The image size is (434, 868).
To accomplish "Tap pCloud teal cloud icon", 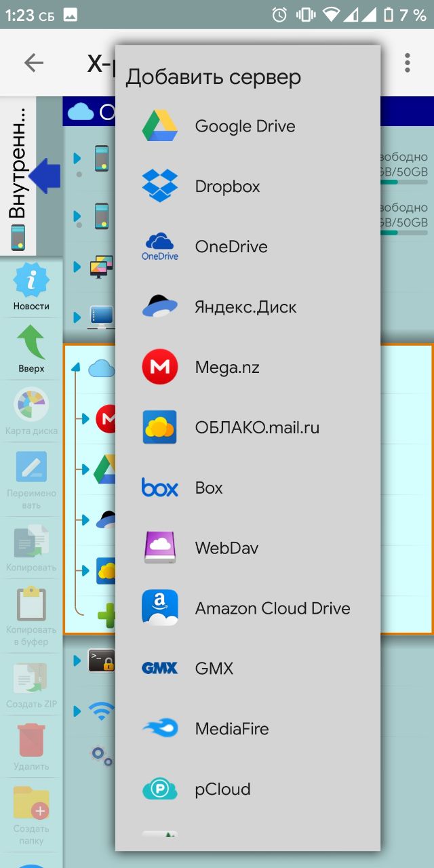I will coord(160,789).
